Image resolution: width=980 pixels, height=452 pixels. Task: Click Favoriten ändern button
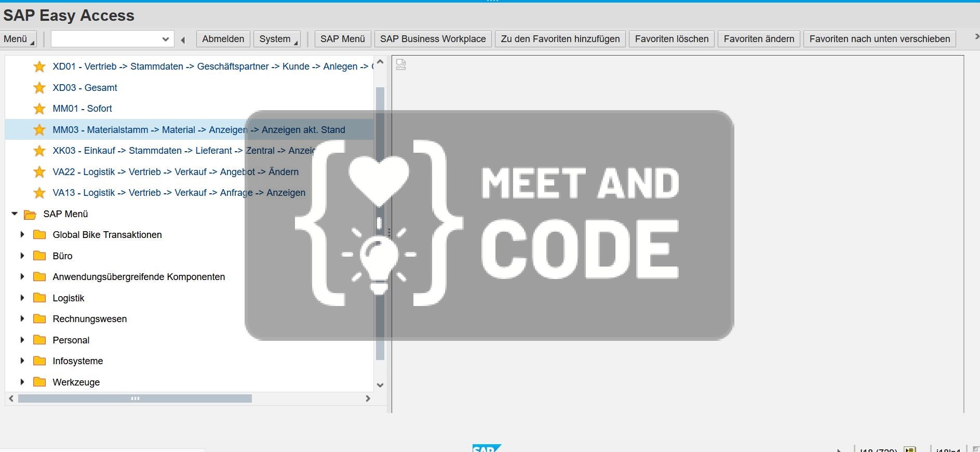pos(759,39)
